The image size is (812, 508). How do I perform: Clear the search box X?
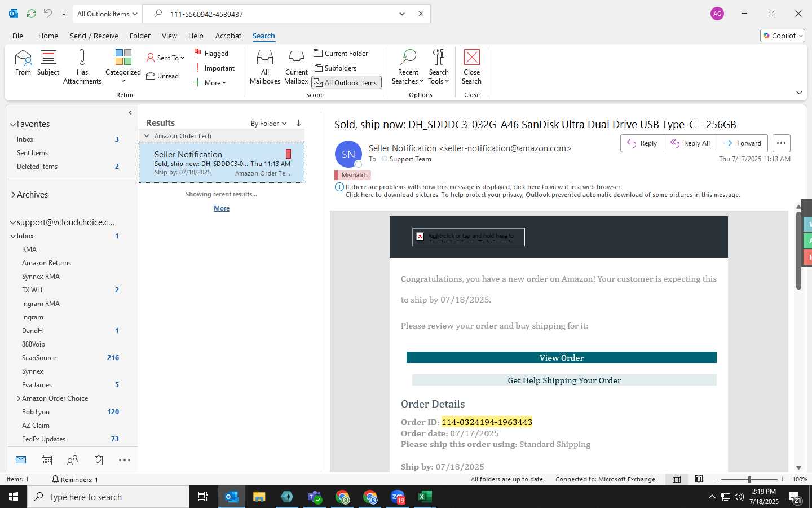[421, 14]
